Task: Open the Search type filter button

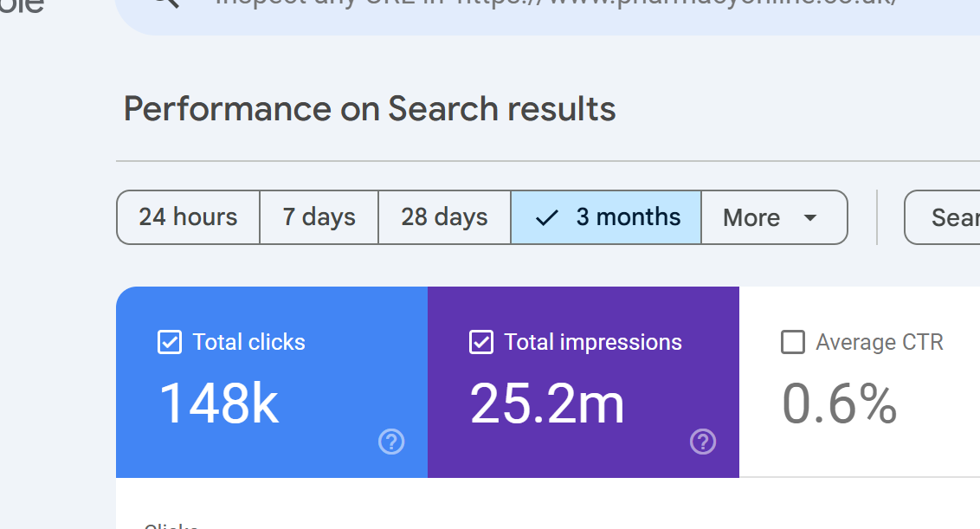Action: point(944,217)
